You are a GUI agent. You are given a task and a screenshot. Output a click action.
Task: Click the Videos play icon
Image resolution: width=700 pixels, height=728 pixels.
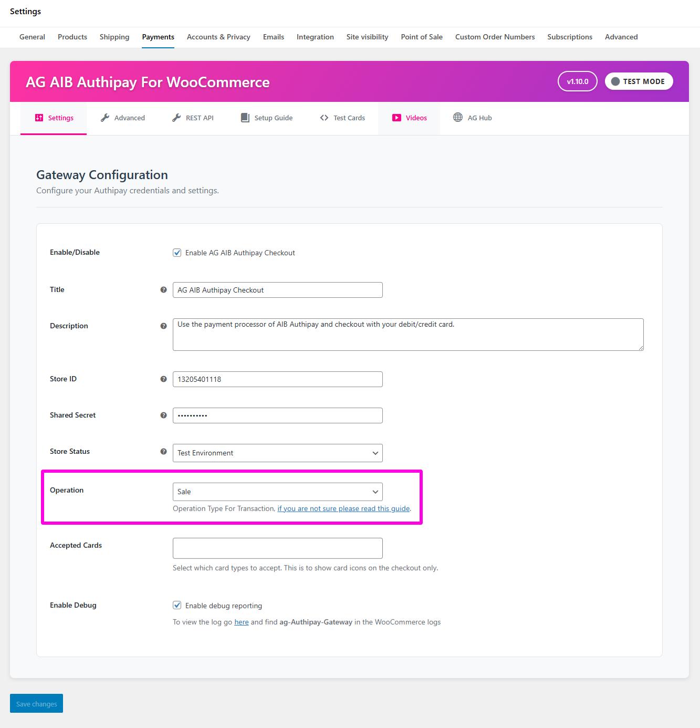(396, 118)
